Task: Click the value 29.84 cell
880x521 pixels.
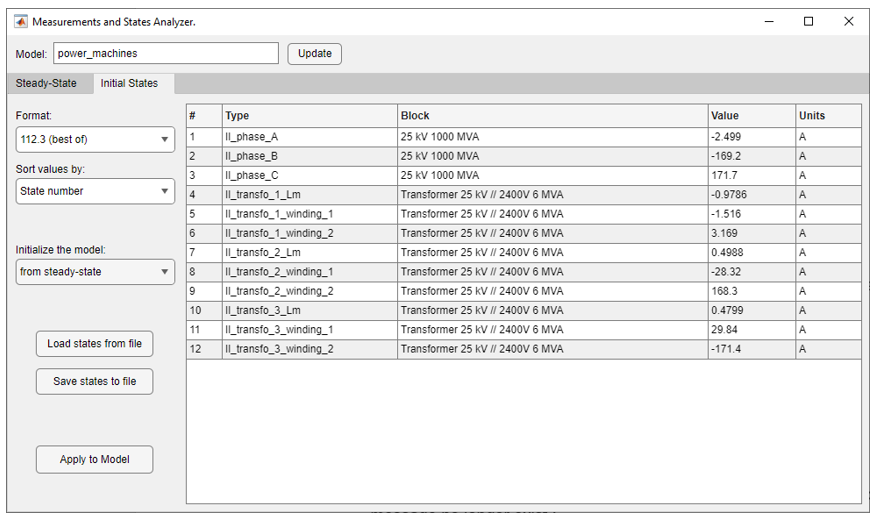Action: point(752,330)
